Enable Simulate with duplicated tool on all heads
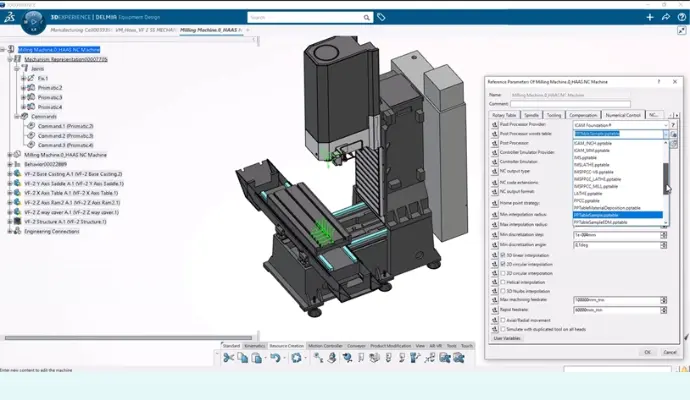This screenshot has height=400, width=690. tap(503, 329)
